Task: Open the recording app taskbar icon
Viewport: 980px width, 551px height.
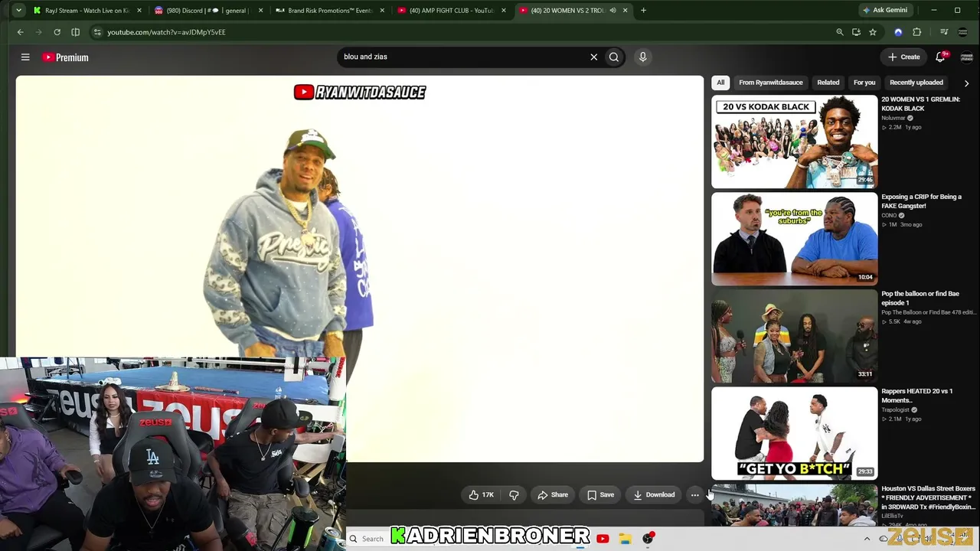Action: [x=648, y=539]
